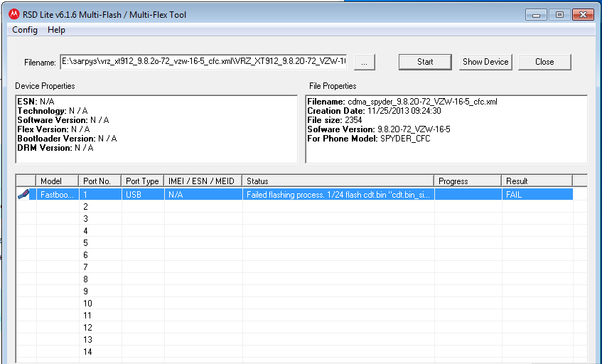This screenshot has width=602, height=364.
Task: Select port number 13 row
Action: (x=301, y=340)
